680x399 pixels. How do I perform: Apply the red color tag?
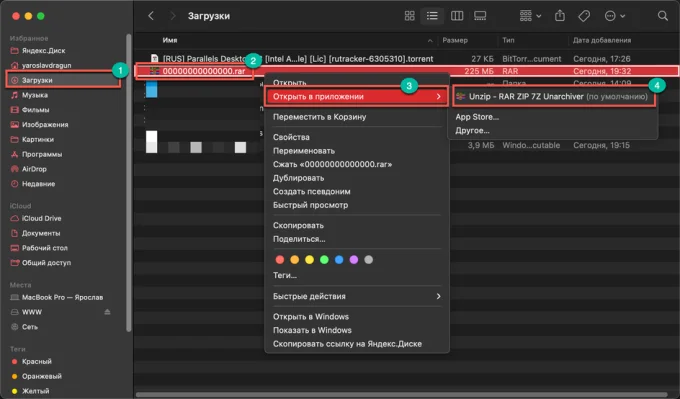point(280,260)
